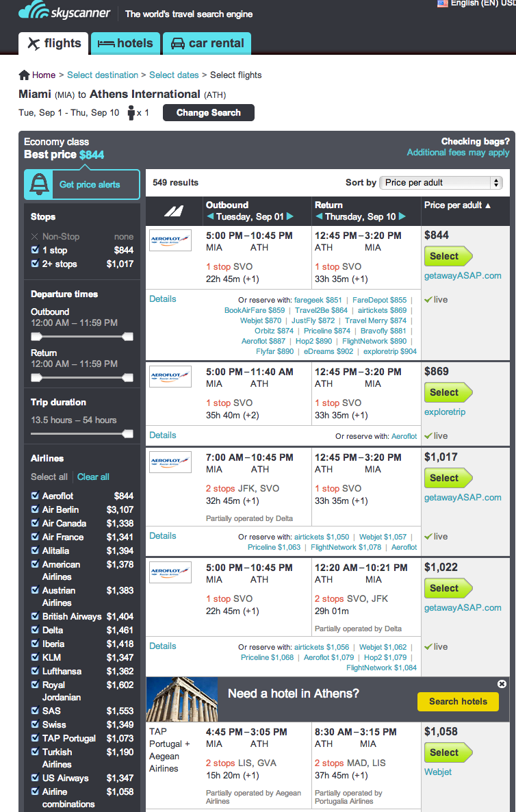Uncheck the TAP Portugal airline filter

point(35,739)
